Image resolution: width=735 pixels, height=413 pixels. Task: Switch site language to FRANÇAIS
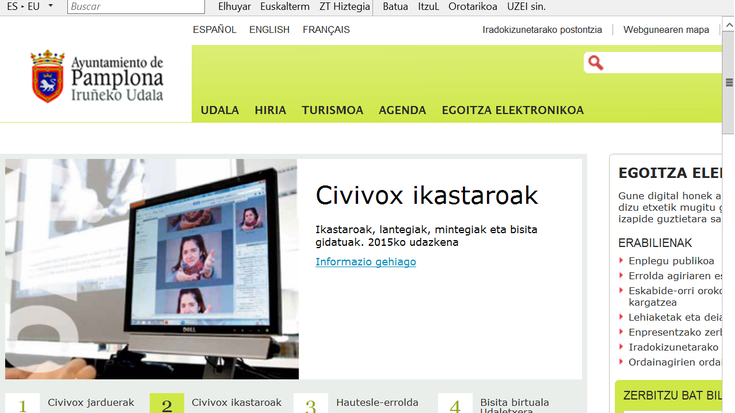326,30
